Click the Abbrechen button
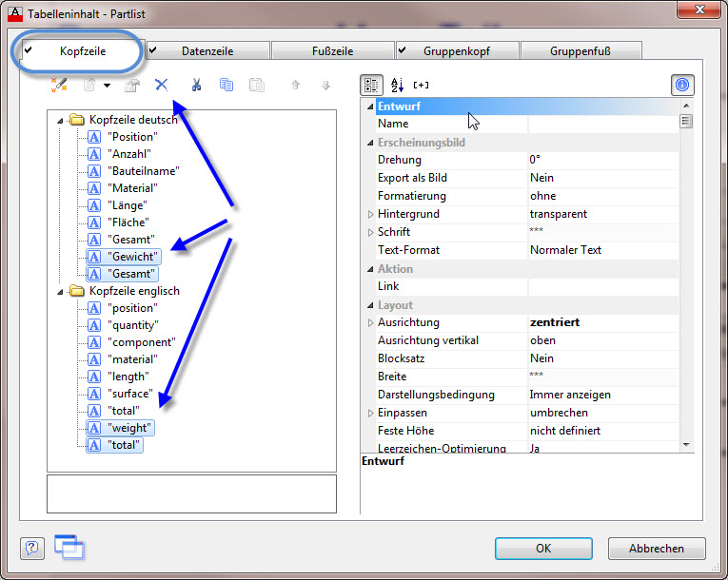Screen dimensions: 728x580 click(x=657, y=549)
